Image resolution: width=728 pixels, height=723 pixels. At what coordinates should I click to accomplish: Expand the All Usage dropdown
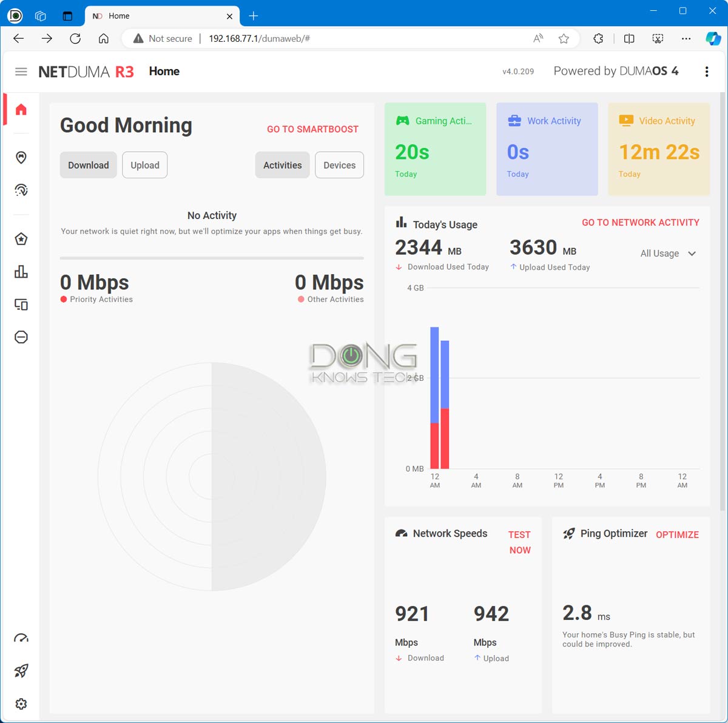[x=668, y=254]
